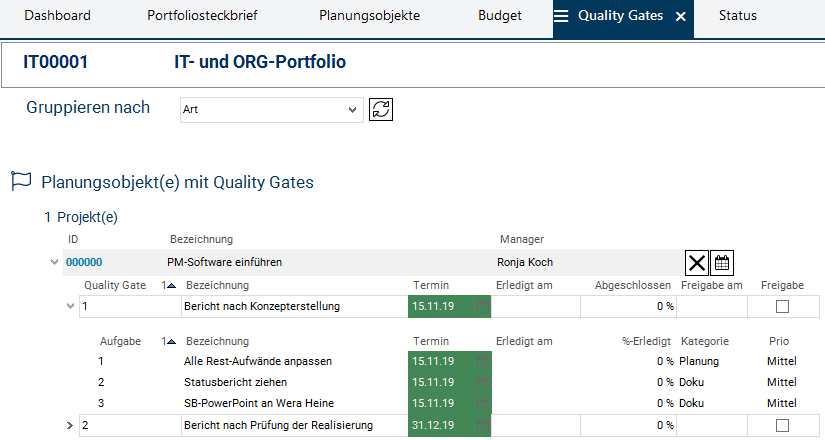Open date picker for Alle Rest-Aufwände anpassen
825x440 pixels.
tap(483, 361)
